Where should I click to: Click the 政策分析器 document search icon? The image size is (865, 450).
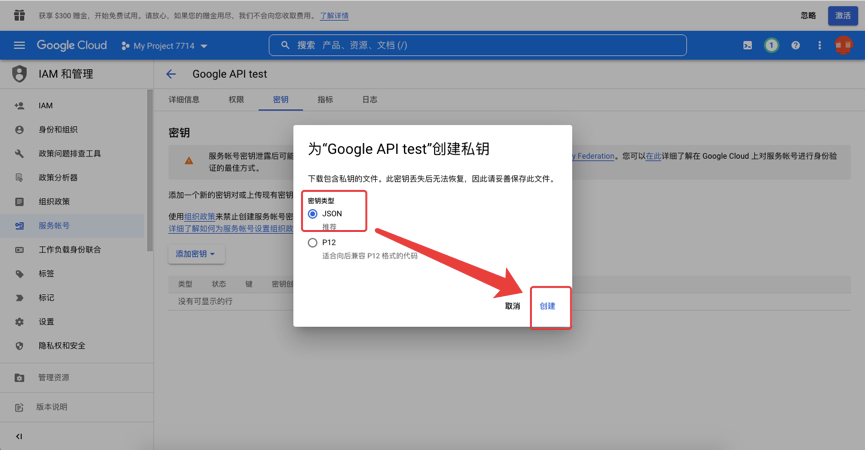click(19, 178)
